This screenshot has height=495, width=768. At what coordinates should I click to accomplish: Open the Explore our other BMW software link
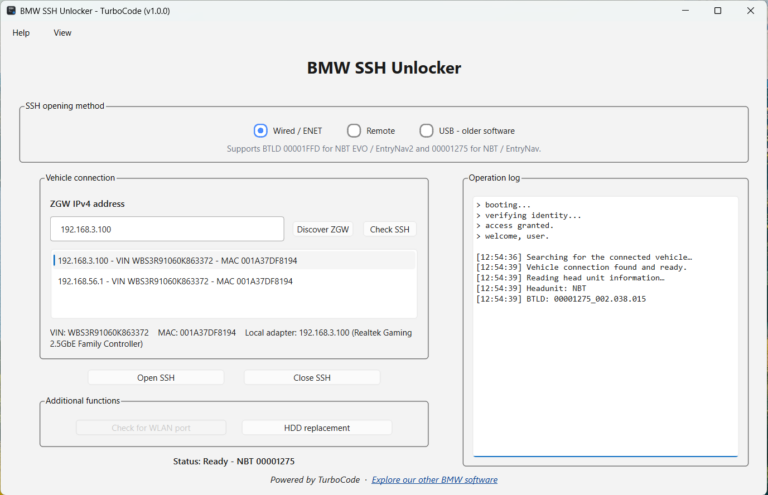click(434, 480)
